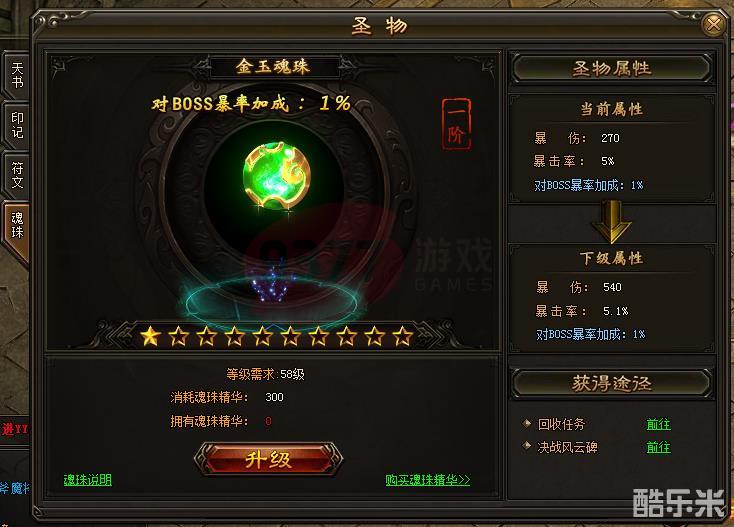Viewport: 734px width, 527px height.
Task: Click the green soul orb icon
Action: 277,176
